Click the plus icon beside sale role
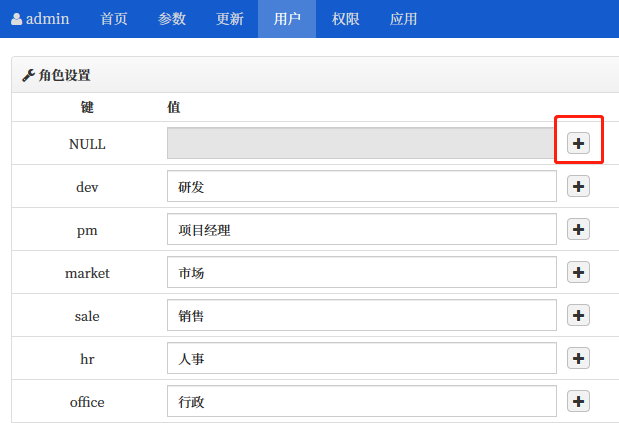 pos(578,315)
